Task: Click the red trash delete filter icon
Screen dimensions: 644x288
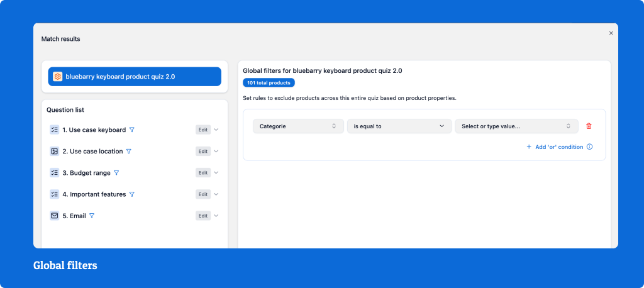Action: pyautogui.click(x=589, y=126)
